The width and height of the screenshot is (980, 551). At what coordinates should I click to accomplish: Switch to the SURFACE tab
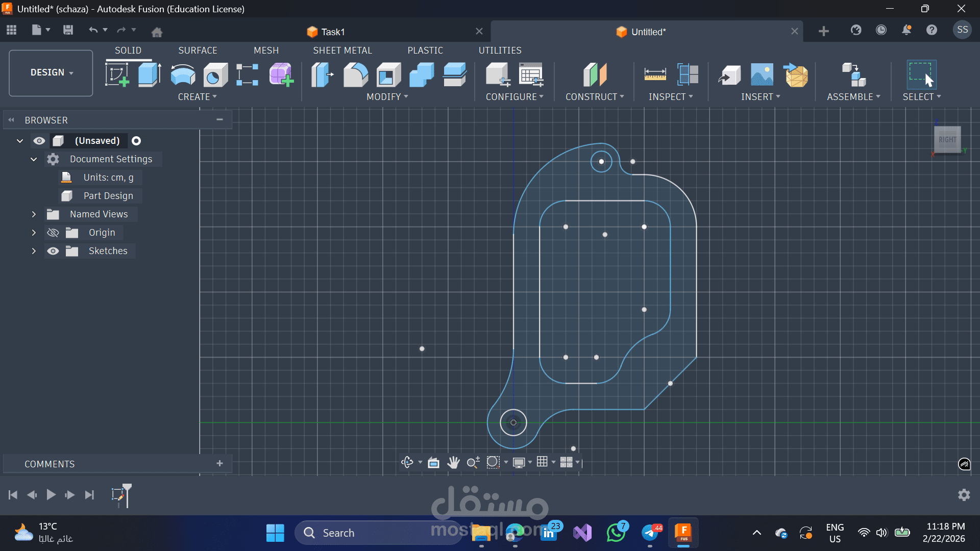(x=198, y=50)
